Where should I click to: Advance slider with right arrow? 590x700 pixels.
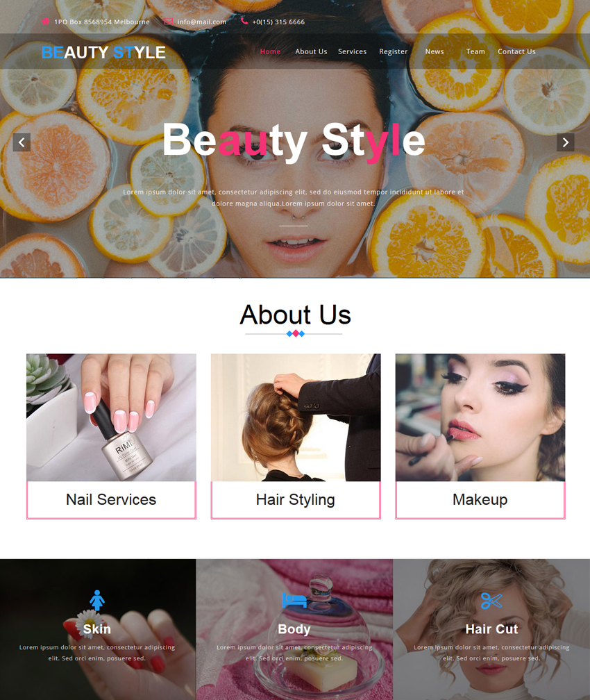coord(565,142)
